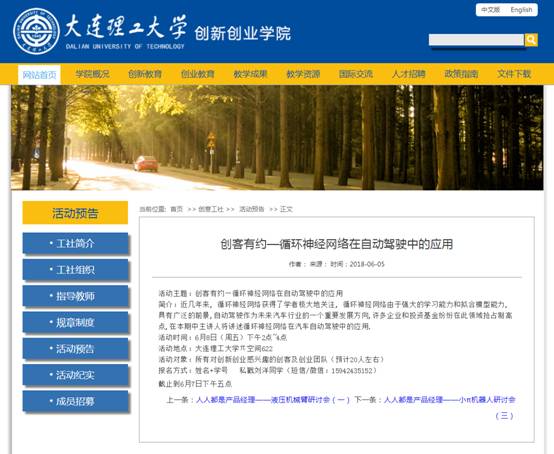554x454 pixels.
Task: Open the 学院概况 menu item
Action: (92, 74)
